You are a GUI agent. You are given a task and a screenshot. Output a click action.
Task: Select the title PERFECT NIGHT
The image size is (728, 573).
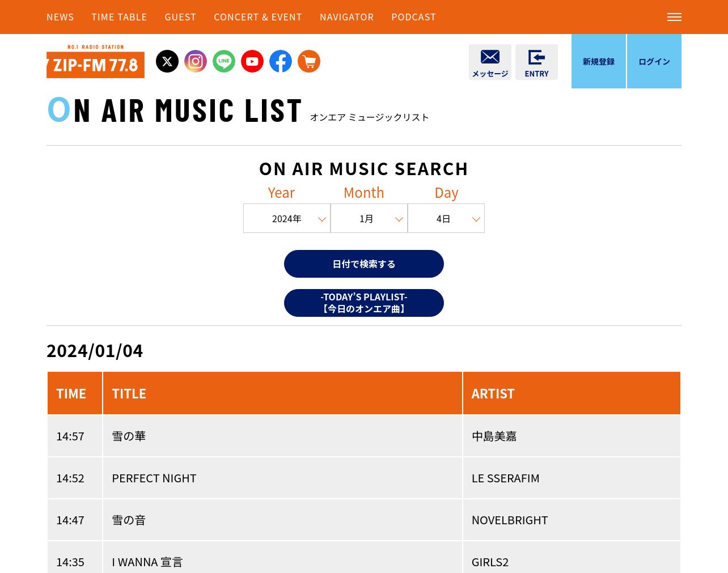click(x=154, y=478)
